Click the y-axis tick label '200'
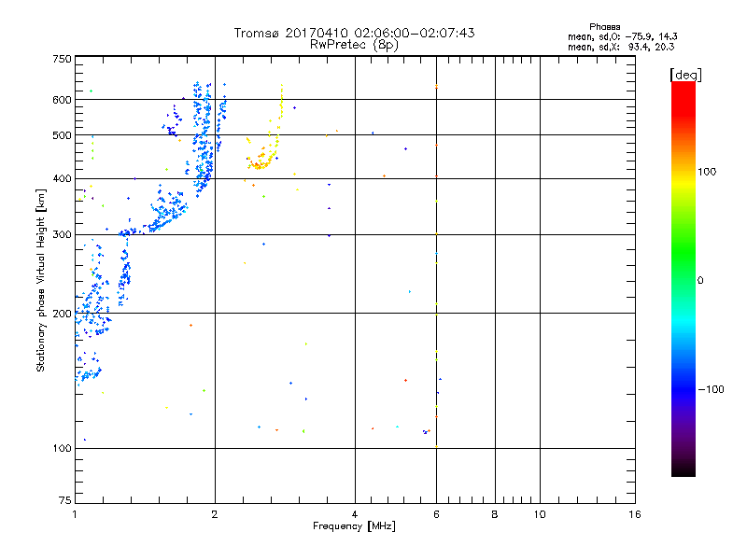Viewport: 747px width, 560px height. point(62,314)
